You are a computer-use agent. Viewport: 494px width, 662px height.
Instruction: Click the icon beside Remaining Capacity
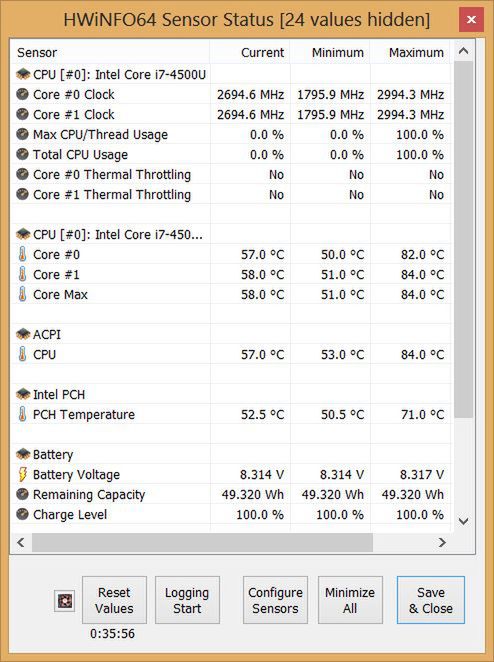click(x=22, y=494)
